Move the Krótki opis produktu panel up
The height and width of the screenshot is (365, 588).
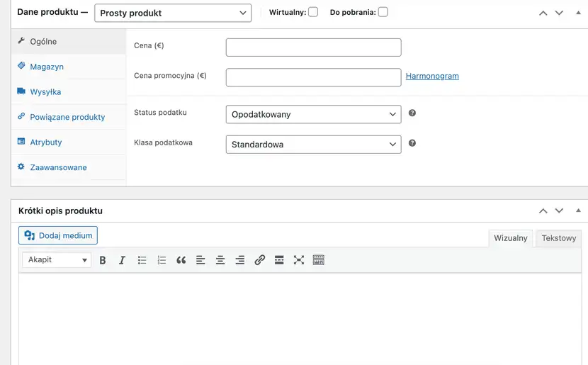pos(543,210)
